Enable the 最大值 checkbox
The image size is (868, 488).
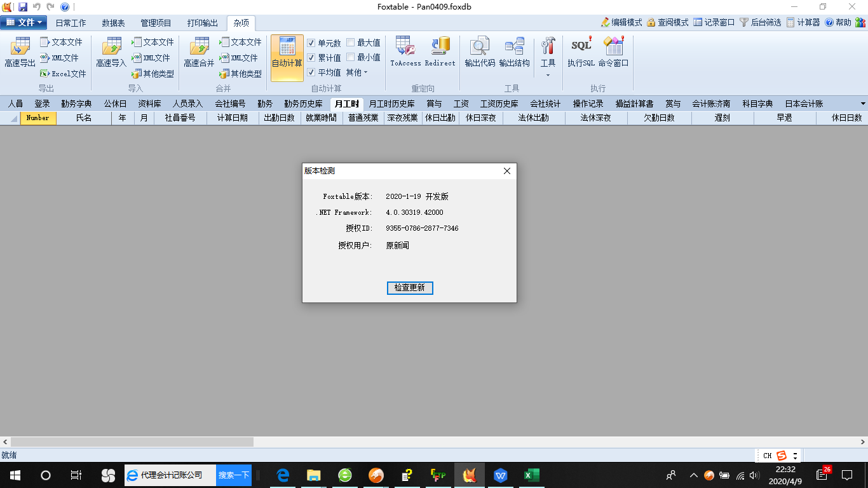[x=351, y=43]
